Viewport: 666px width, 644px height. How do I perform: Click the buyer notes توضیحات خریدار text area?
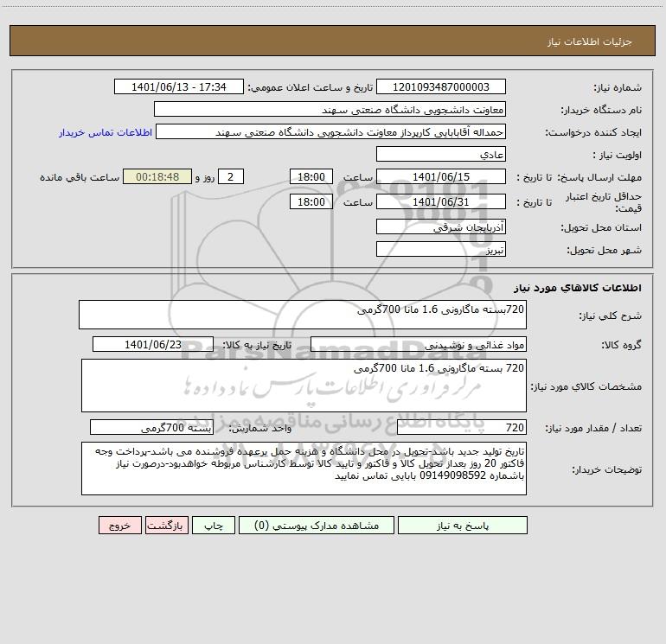pyautogui.click(x=304, y=469)
